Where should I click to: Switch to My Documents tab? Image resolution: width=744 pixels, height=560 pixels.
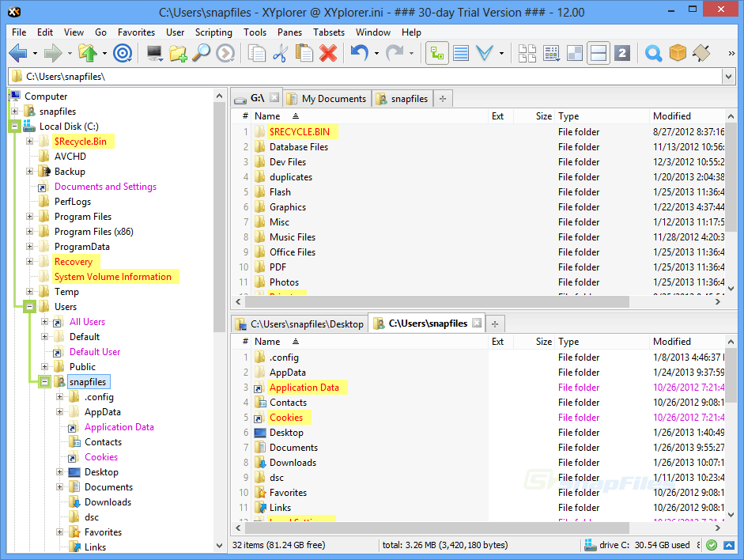tap(327, 99)
